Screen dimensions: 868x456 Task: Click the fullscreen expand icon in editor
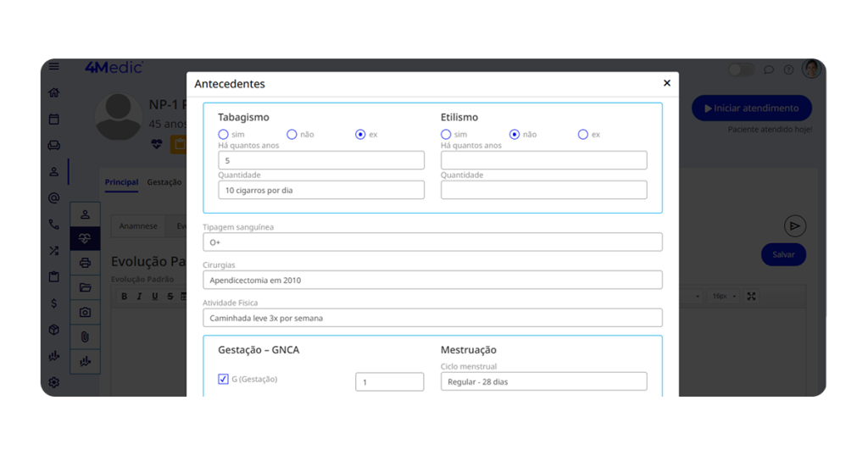click(x=751, y=296)
